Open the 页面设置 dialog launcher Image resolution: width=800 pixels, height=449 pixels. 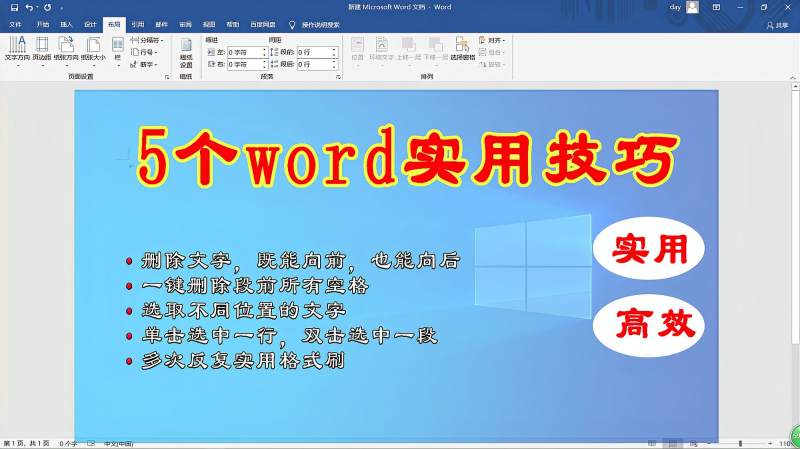(x=167, y=77)
